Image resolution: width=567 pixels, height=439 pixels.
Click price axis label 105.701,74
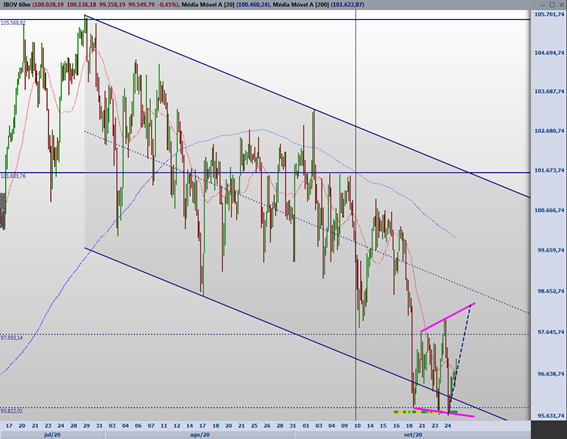[549, 14]
